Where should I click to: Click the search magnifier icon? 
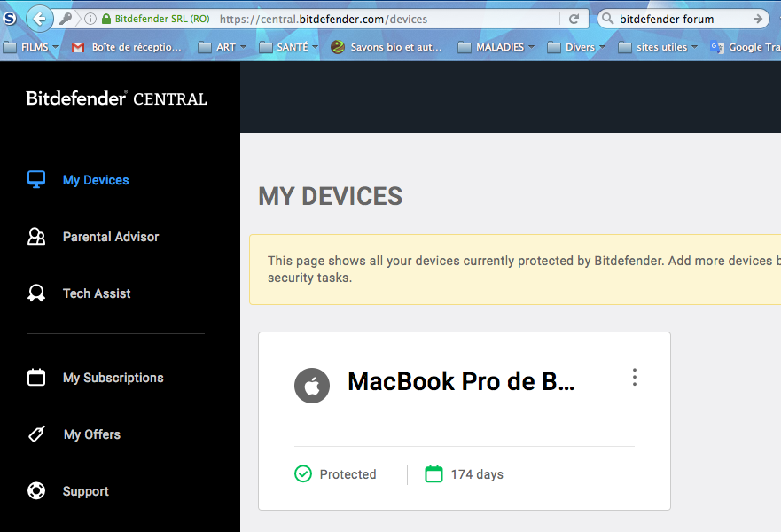pos(607,19)
